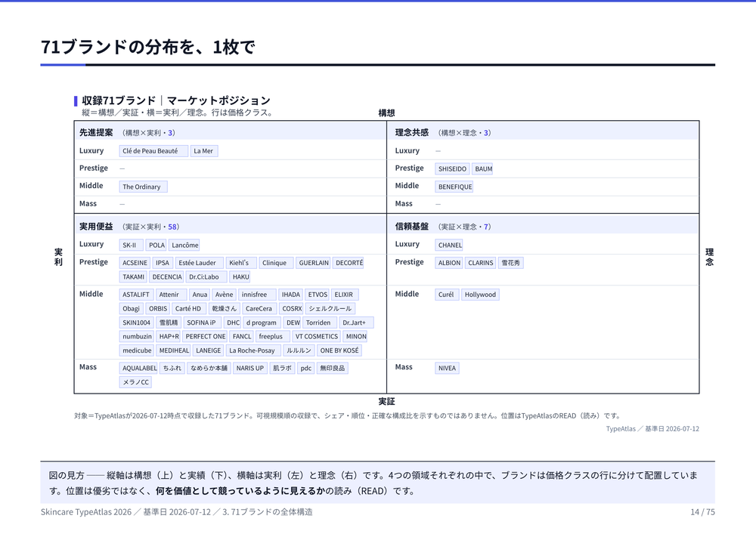This screenshot has height=534, width=756.
Task: Click the La Roche-Posay brand tag
Action: (253, 350)
